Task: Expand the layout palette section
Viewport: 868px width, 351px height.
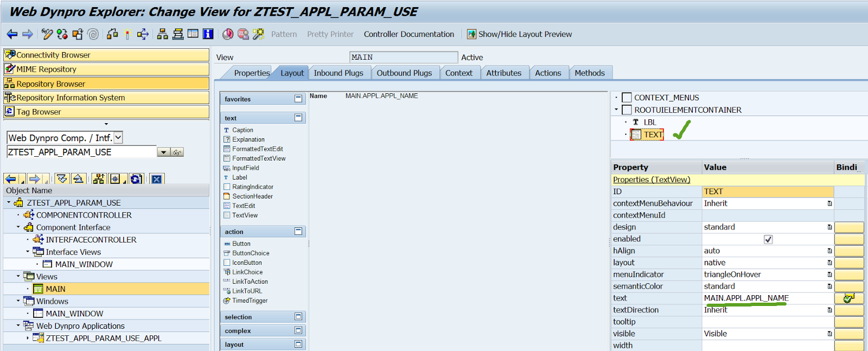Action: [298, 344]
